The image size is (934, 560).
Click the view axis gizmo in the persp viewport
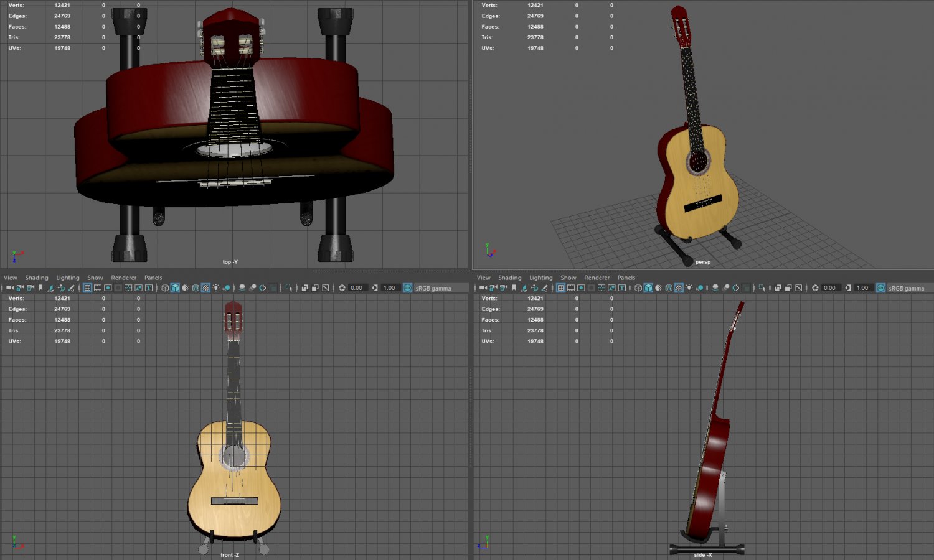click(x=489, y=250)
